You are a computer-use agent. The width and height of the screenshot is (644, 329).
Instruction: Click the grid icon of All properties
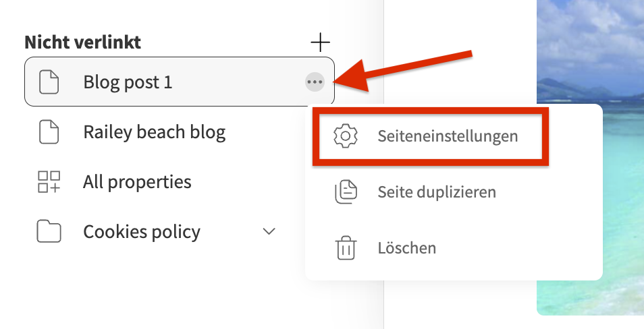point(49,182)
